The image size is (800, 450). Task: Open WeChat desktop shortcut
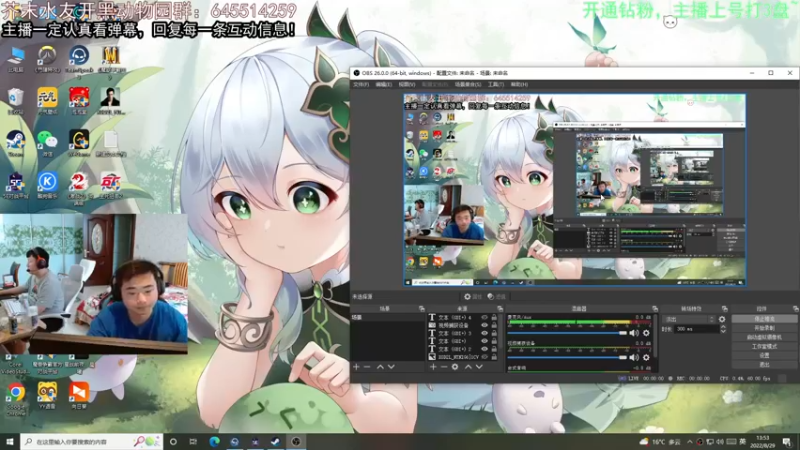tap(47, 142)
